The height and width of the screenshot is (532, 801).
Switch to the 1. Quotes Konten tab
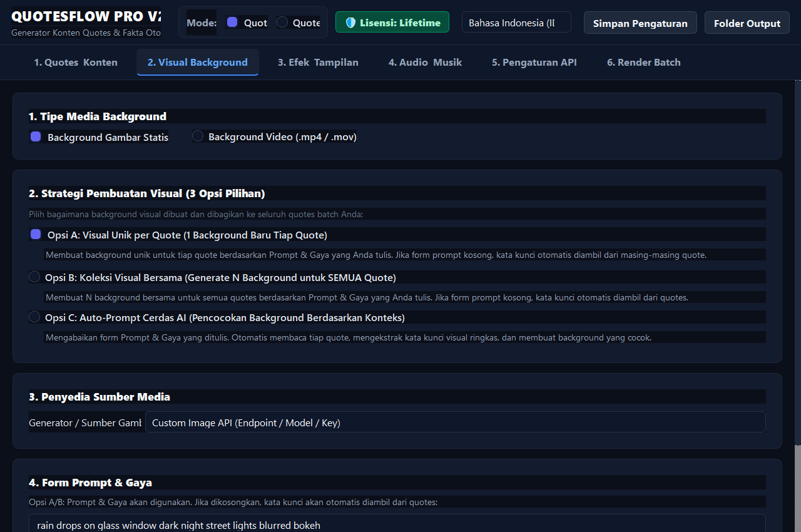click(76, 62)
